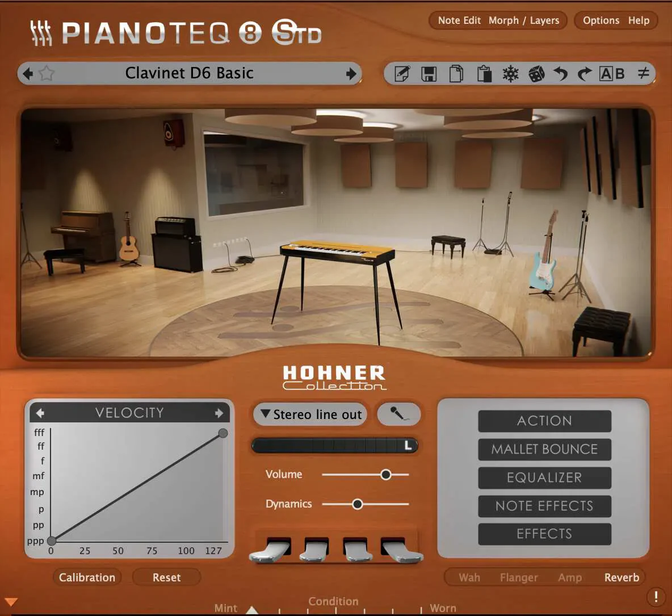The height and width of the screenshot is (616, 672).
Task: Toggle the Reverb effect
Action: click(621, 577)
